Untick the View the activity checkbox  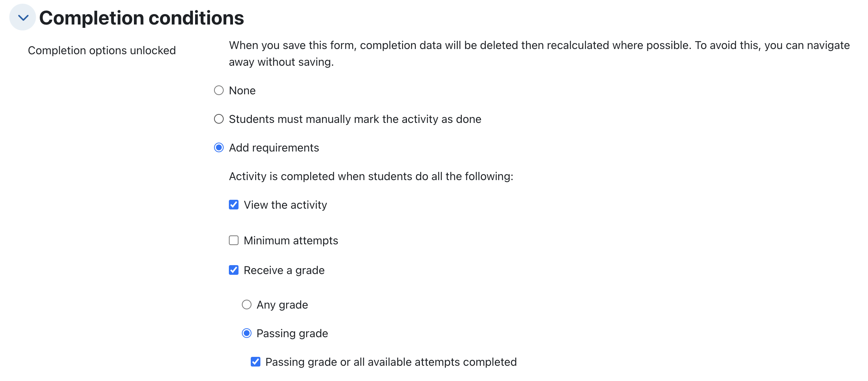coord(234,205)
